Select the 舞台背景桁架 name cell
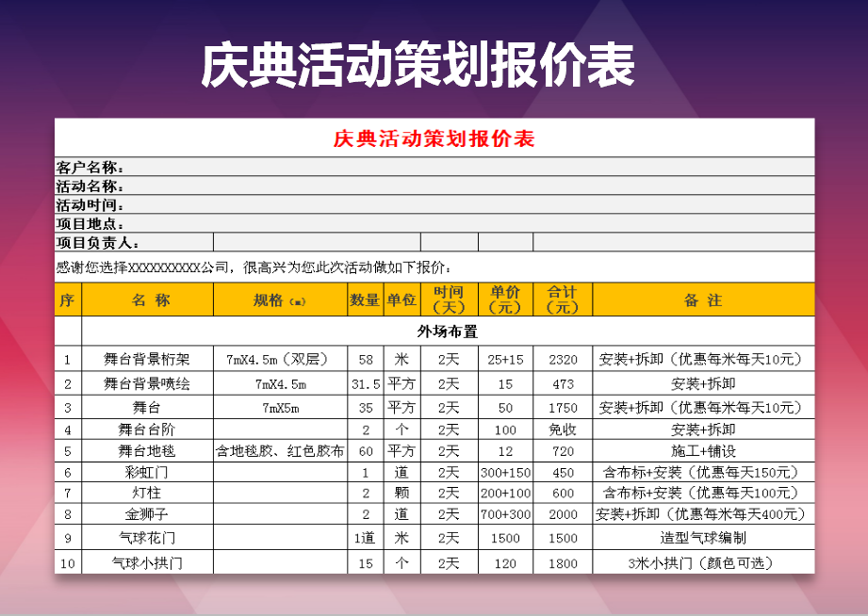 click(x=147, y=359)
